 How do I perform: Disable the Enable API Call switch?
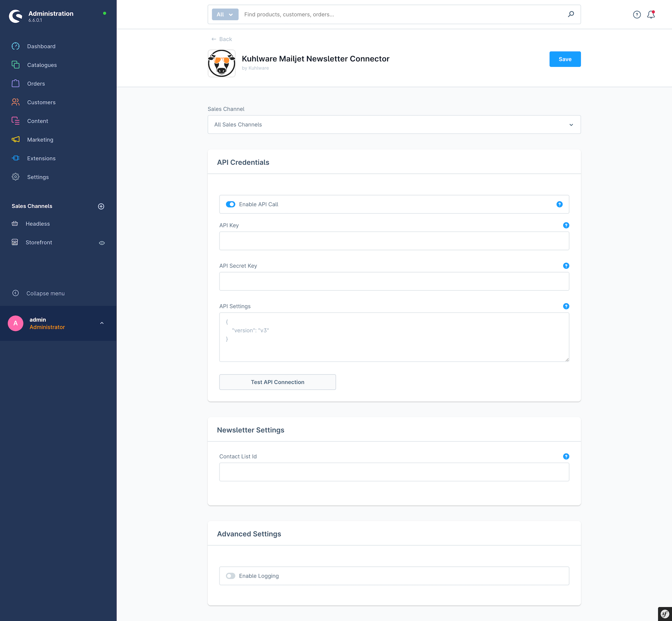pos(231,204)
